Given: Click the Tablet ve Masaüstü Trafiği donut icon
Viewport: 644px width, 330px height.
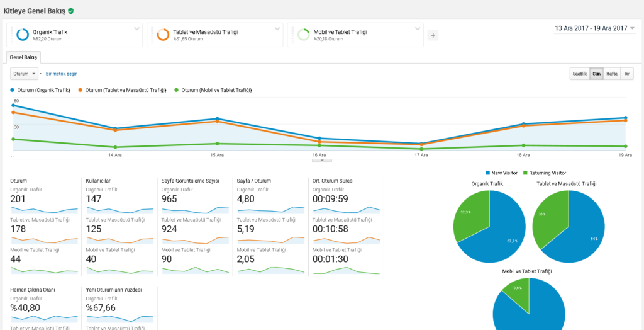Looking at the screenshot, I should [163, 35].
